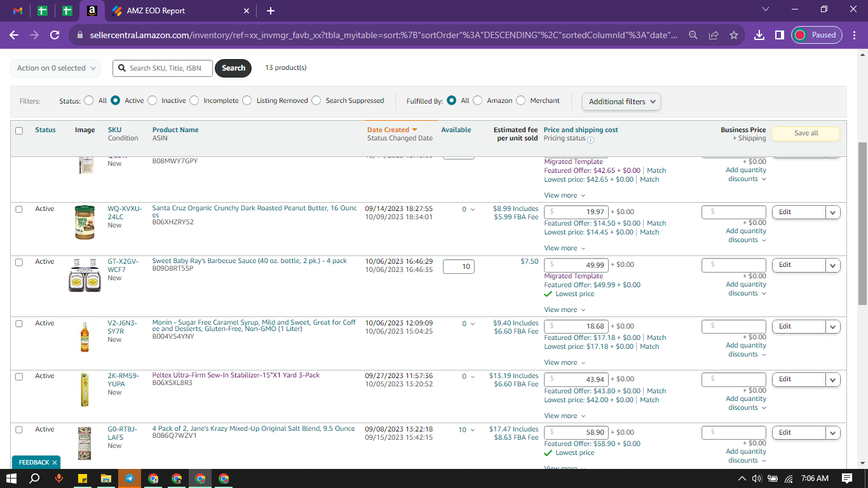The width and height of the screenshot is (868, 488).
Task: Select the Listing Removed status filter
Action: [247, 100]
